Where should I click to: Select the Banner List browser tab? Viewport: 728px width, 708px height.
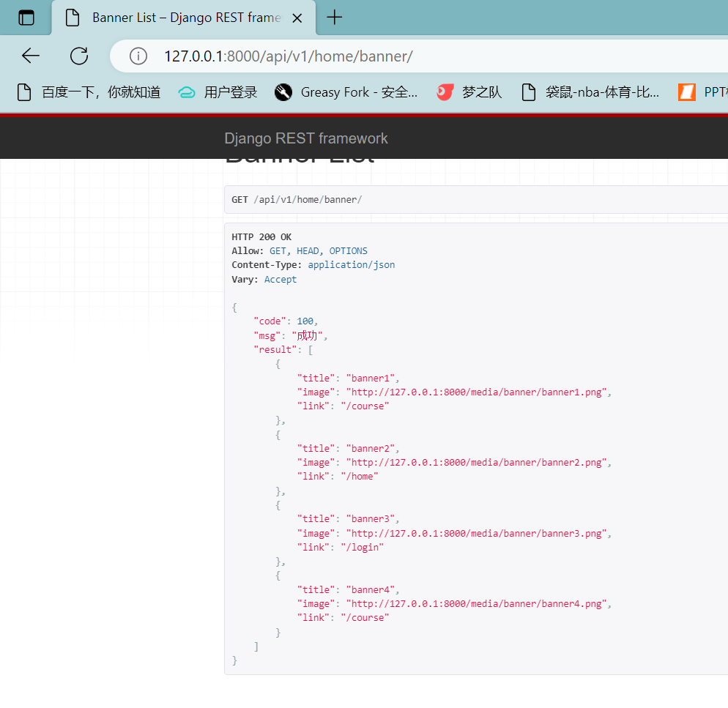[183, 18]
